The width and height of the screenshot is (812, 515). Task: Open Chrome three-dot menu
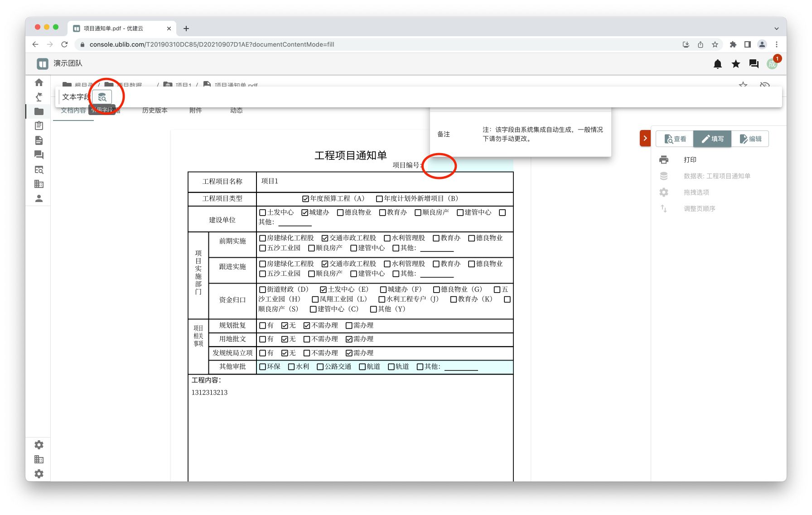(x=777, y=44)
